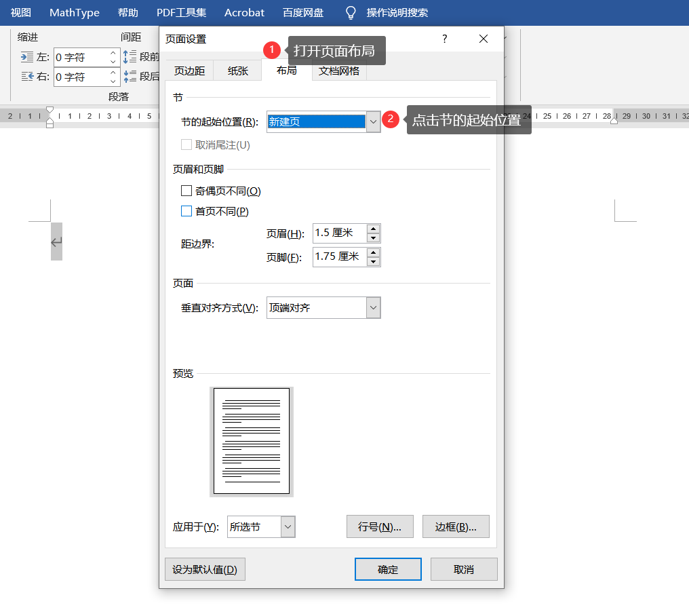
Task: Open the Acrobat ribbon tab
Action: pos(244,12)
